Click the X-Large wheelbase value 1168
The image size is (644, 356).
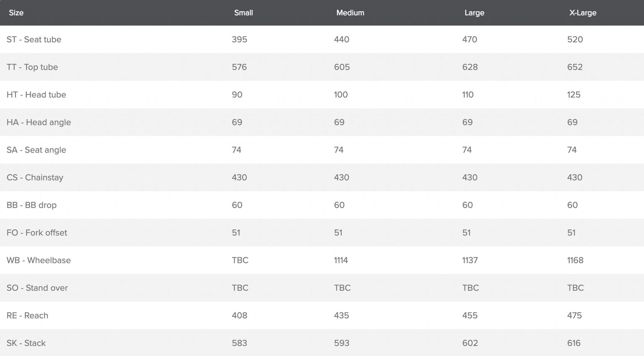coord(575,260)
